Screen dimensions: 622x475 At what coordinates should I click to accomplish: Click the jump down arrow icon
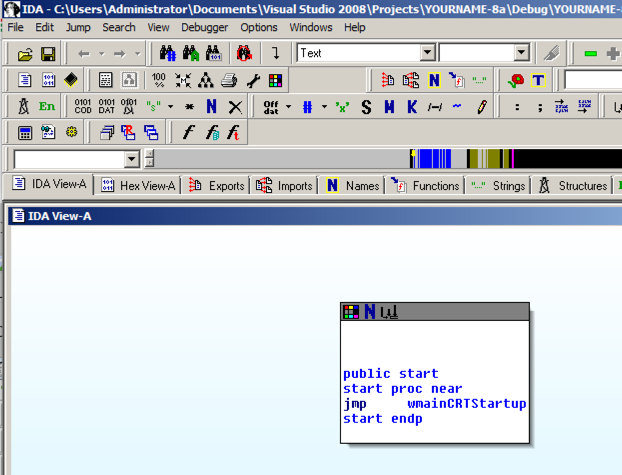(x=275, y=53)
